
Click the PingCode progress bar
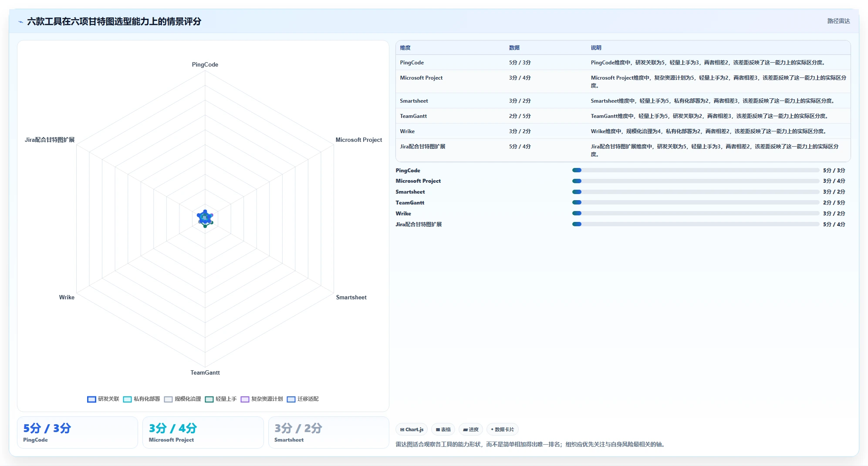click(x=696, y=171)
